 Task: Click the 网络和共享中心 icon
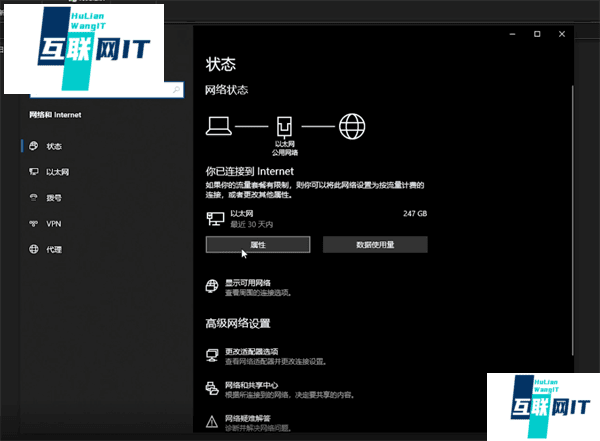point(211,388)
